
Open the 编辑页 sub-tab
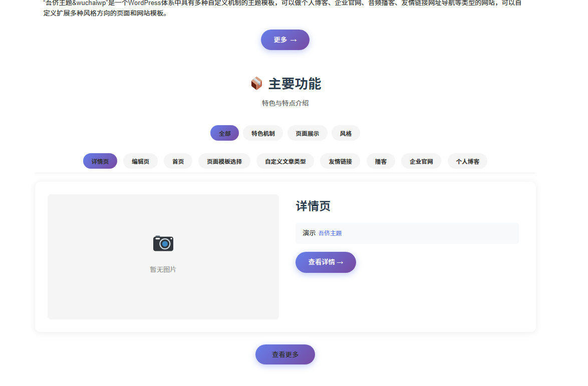[x=141, y=161]
